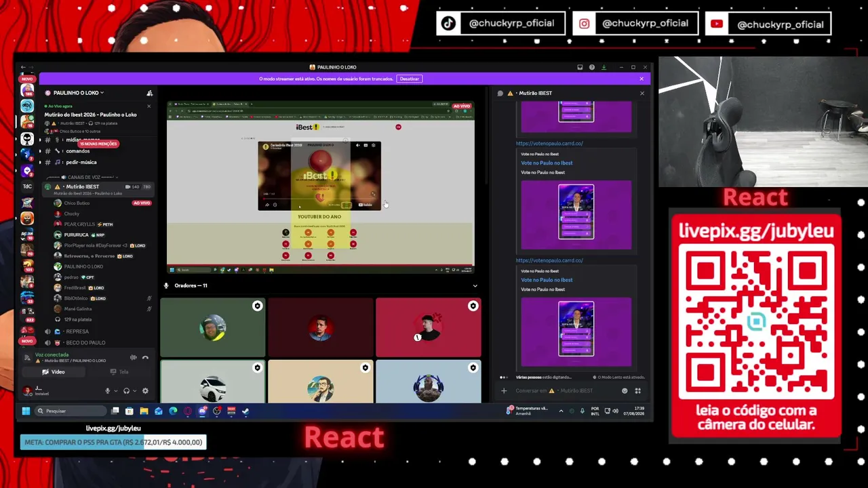The height and width of the screenshot is (488, 868).
Task: Deactivate streamer mode with Desativar button
Action: tap(409, 79)
